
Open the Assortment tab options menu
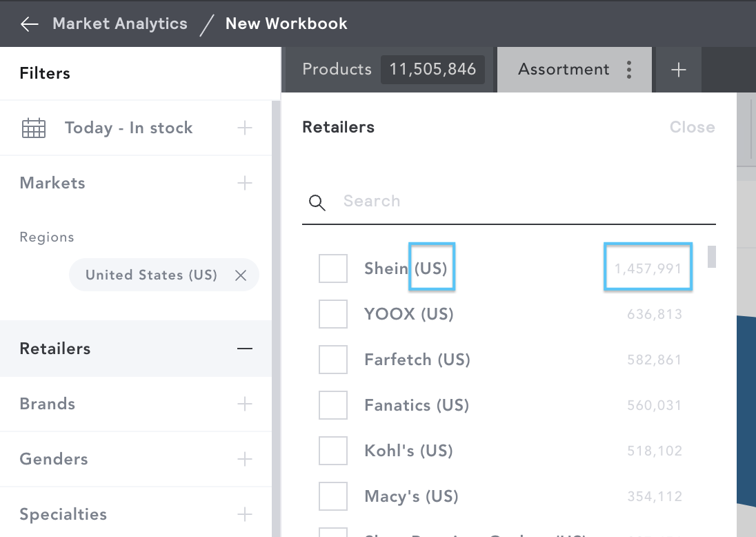pos(629,70)
